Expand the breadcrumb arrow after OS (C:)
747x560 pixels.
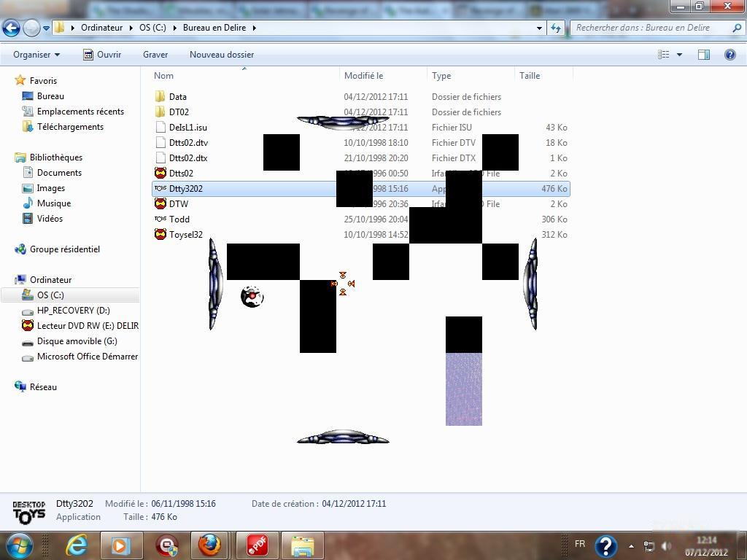point(174,28)
